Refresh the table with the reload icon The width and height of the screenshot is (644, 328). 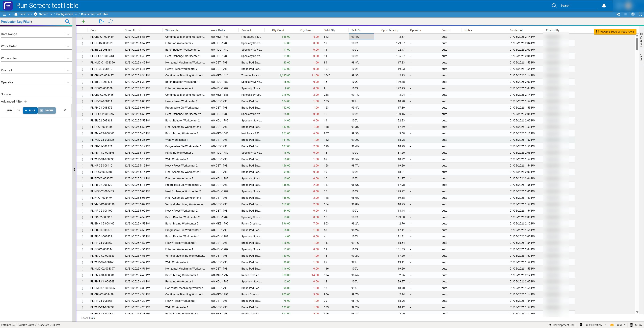coord(111,21)
